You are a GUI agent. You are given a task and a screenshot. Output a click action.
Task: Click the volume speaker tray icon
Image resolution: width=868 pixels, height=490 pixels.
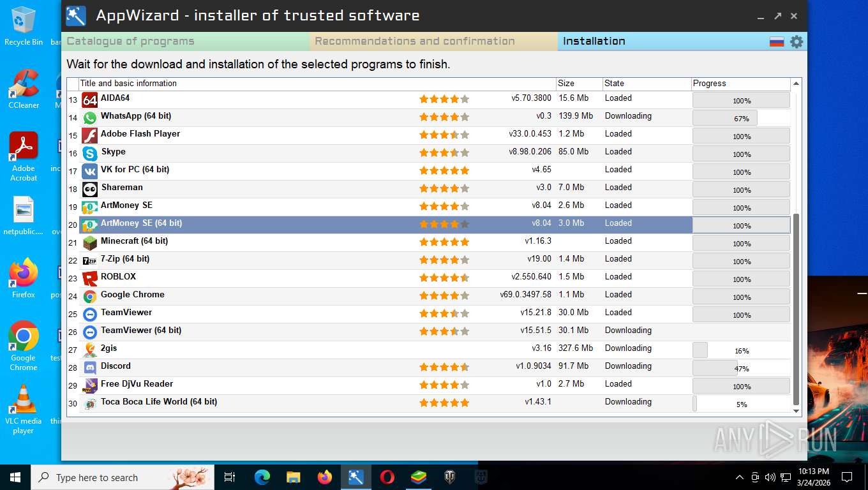pos(770,477)
